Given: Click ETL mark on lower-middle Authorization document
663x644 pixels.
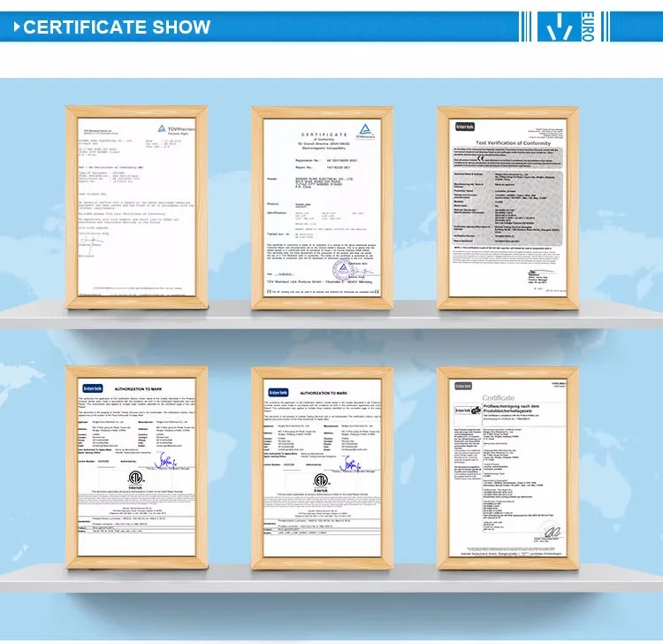Looking at the screenshot, I should point(321,482).
